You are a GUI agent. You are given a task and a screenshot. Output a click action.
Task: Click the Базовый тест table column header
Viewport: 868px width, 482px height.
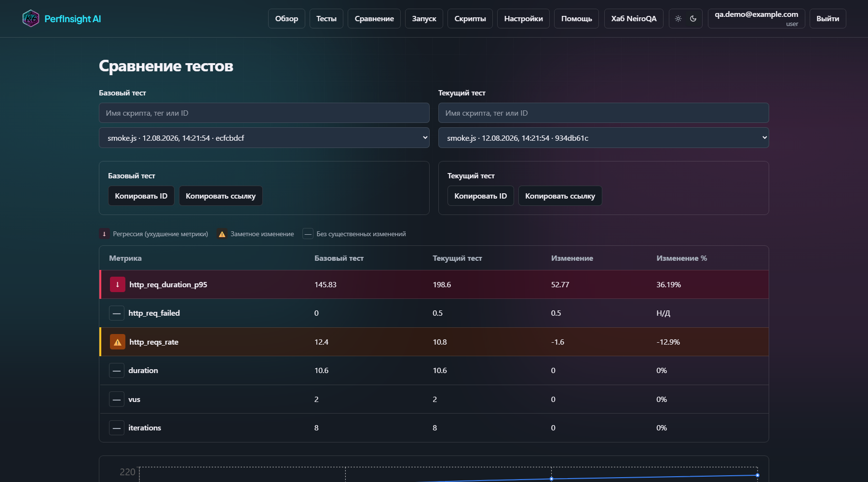coord(339,258)
